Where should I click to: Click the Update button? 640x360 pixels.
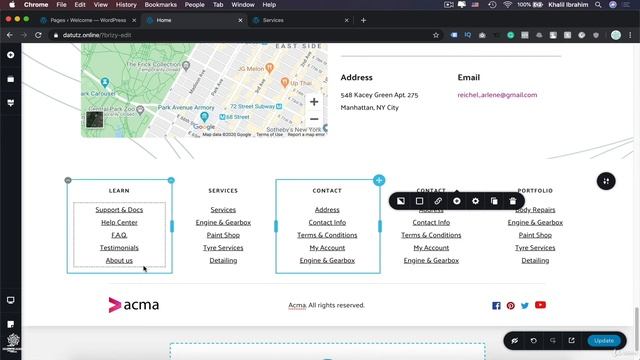(604, 340)
